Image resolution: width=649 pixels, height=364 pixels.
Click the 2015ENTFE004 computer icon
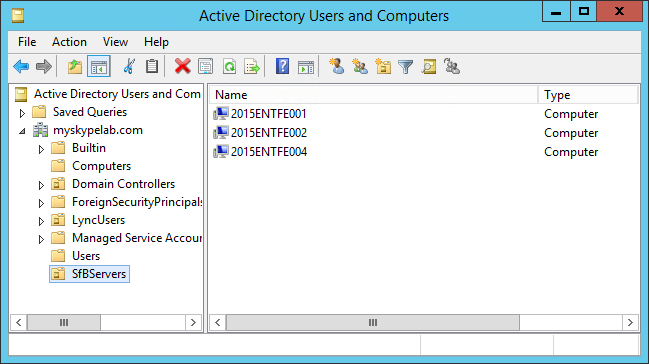[x=221, y=152]
